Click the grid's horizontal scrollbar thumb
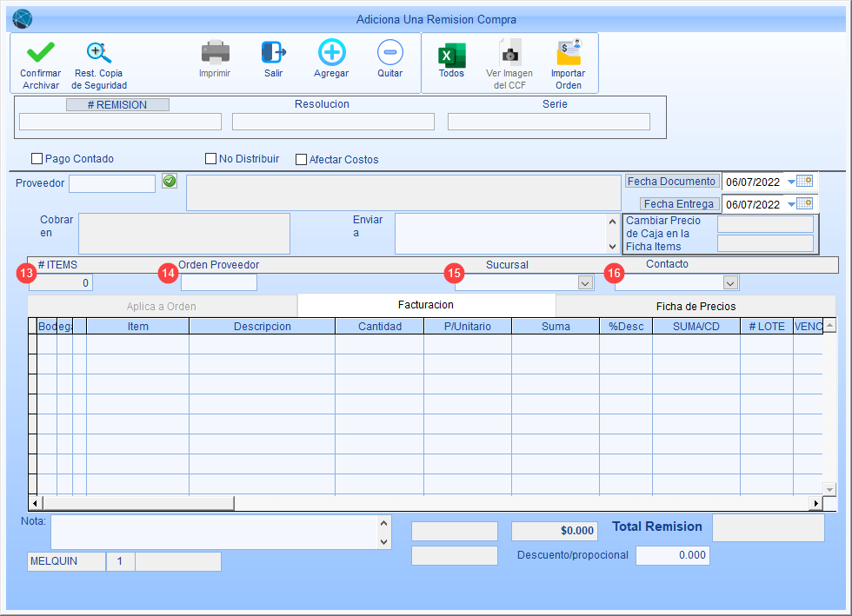The image size is (852, 616). (138, 504)
